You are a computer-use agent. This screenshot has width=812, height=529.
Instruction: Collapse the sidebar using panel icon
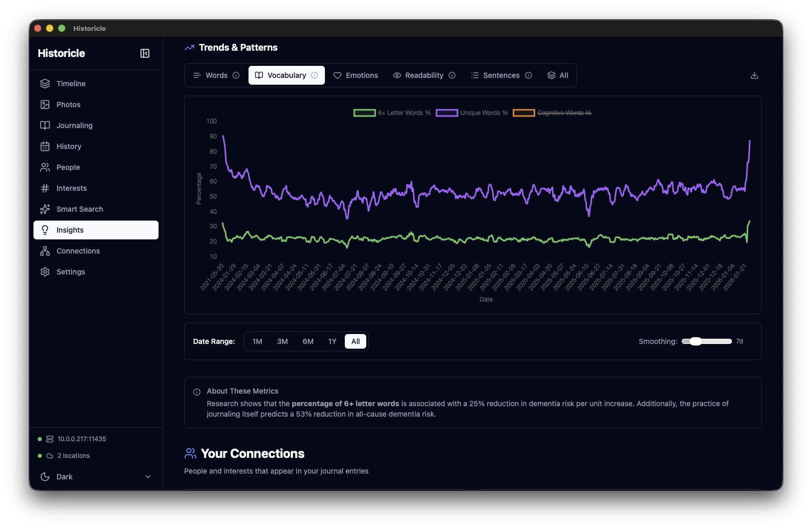pyautogui.click(x=145, y=53)
